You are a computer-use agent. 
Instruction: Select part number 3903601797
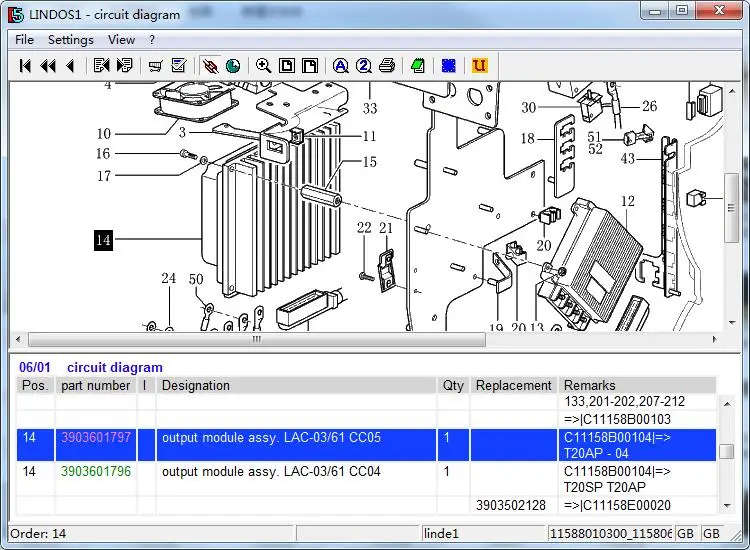(96, 437)
